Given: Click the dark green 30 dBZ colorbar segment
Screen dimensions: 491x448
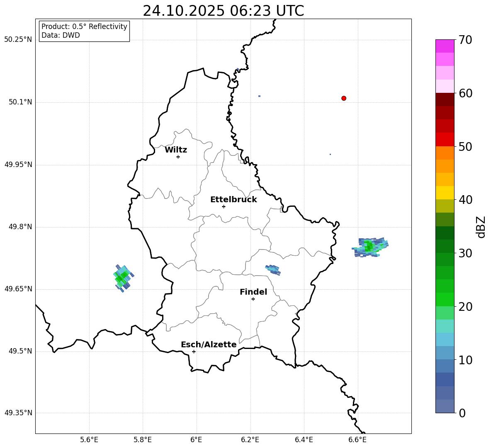Looking at the screenshot, I should coord(445,246).
